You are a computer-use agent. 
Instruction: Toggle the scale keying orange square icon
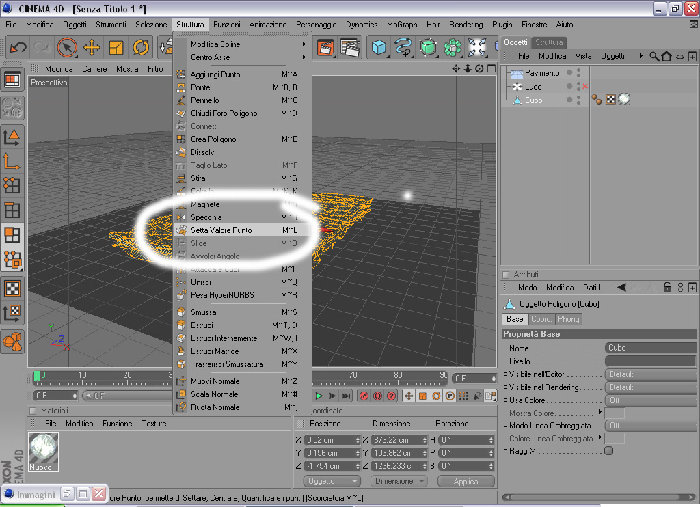[x=422, y=396]
